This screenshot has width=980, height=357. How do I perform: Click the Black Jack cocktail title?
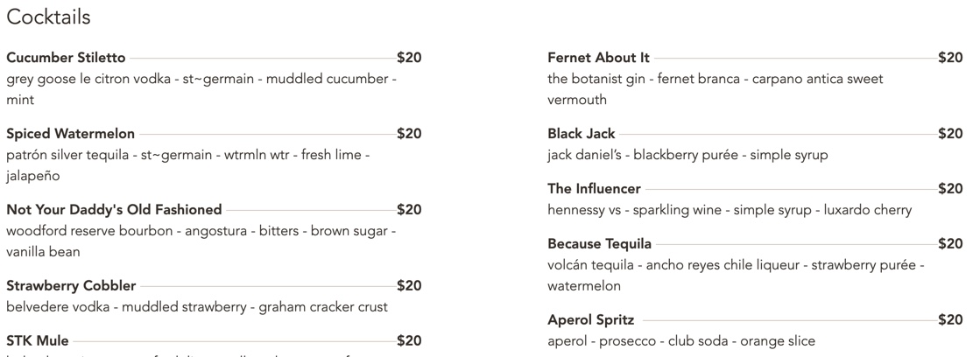pos(582,134)
